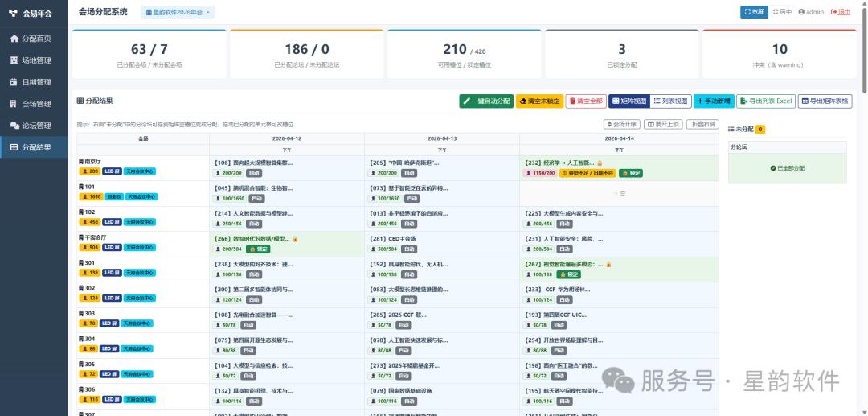Toggle 展开上锁 option

(x=665, y=124)
